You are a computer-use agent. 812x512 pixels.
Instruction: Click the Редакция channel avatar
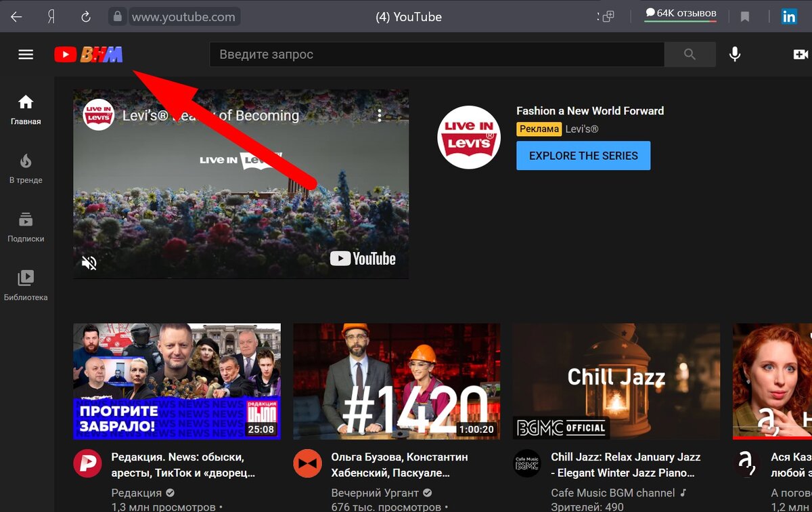[x=87, y=464]
